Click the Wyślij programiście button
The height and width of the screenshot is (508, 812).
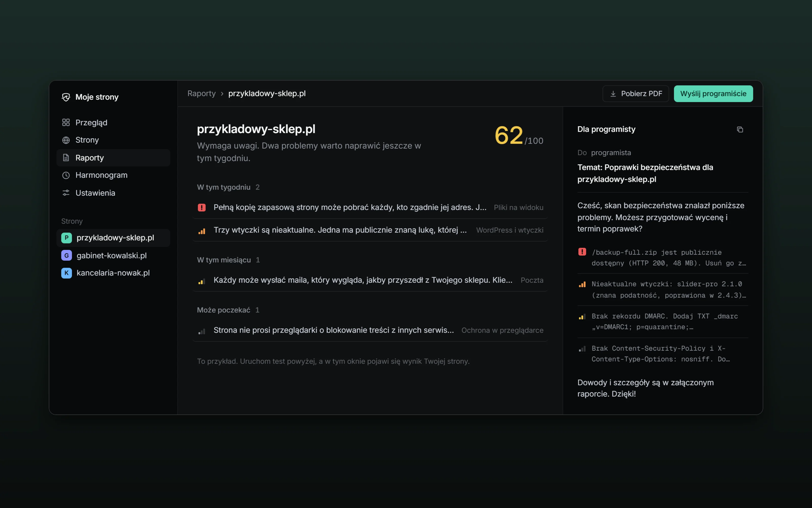click(713, 94)
